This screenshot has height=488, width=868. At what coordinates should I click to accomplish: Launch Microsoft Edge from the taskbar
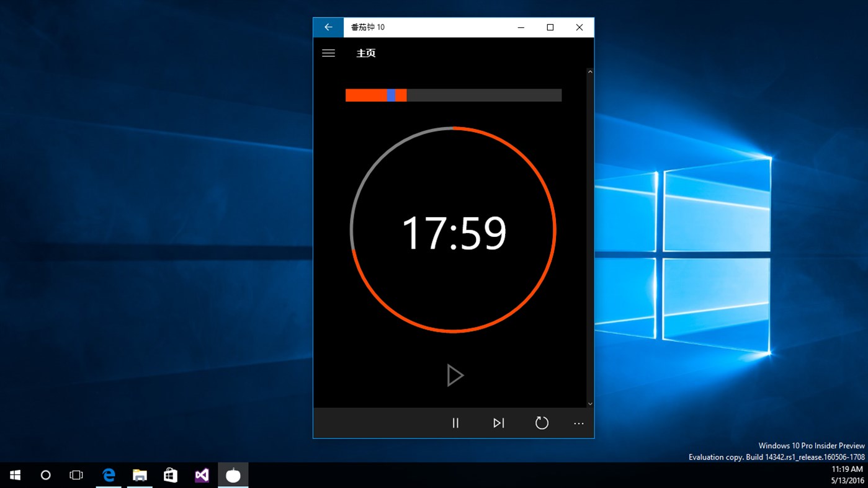point(108,474)
